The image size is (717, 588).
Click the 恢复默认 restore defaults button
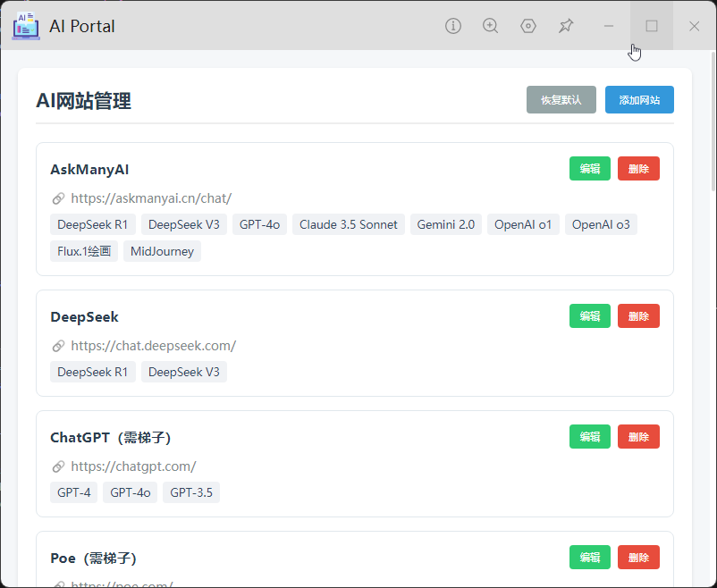(x=561, y=100)
